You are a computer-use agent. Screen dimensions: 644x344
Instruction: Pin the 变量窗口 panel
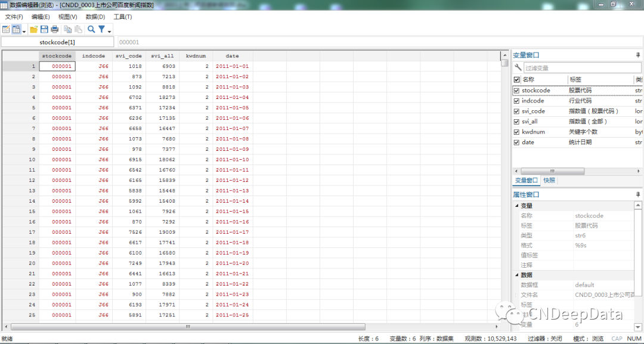coord(638,55)
